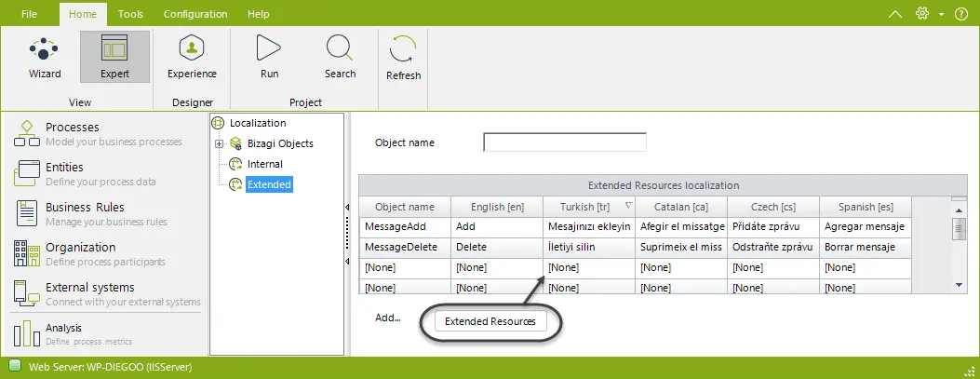980x379 pixels.
Task: Run the project
Action: click(x=269, y=58)
